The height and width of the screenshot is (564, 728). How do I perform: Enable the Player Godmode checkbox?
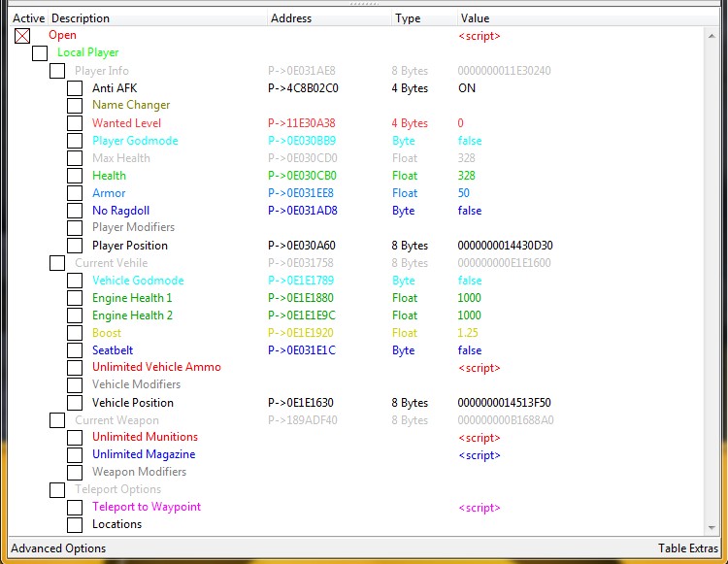[75, 141]
